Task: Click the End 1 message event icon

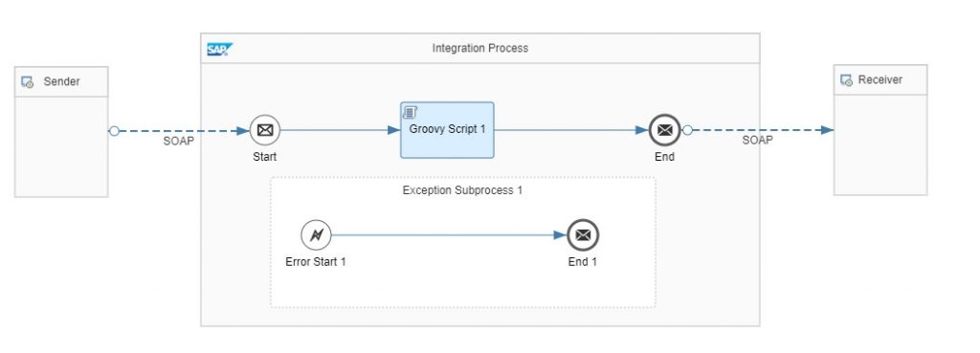Action: coord(583,235)
